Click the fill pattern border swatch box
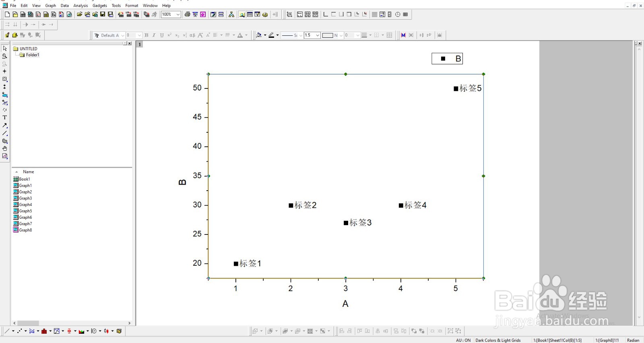Screen dimensions: 644x343 [328, 35]
